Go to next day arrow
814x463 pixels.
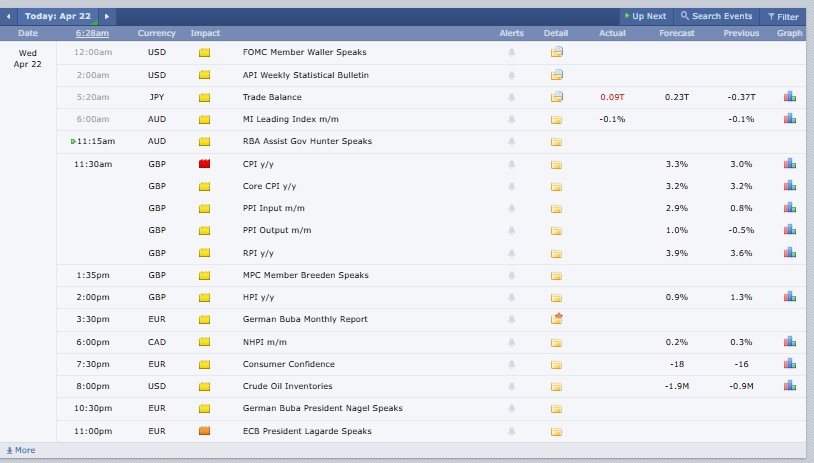coord(108,16)
